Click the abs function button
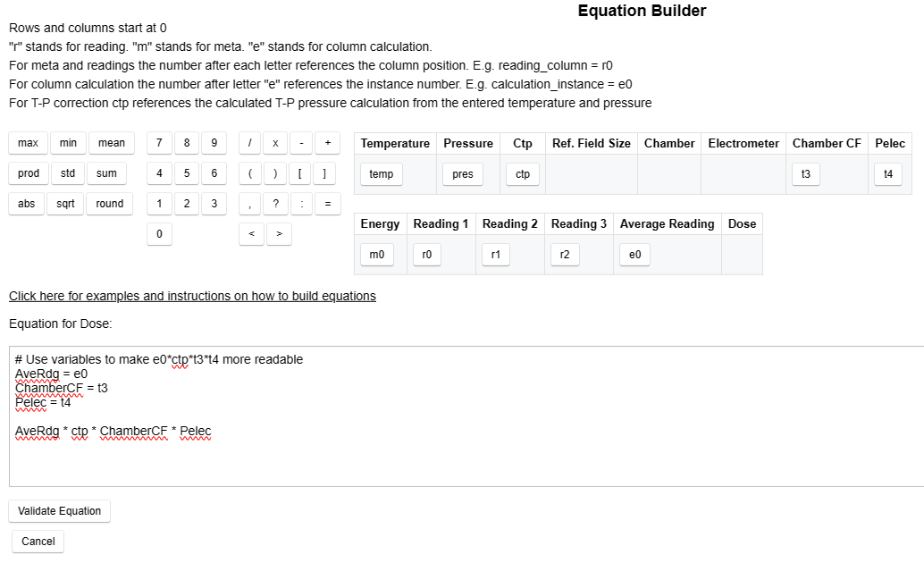 coord(25,203)
